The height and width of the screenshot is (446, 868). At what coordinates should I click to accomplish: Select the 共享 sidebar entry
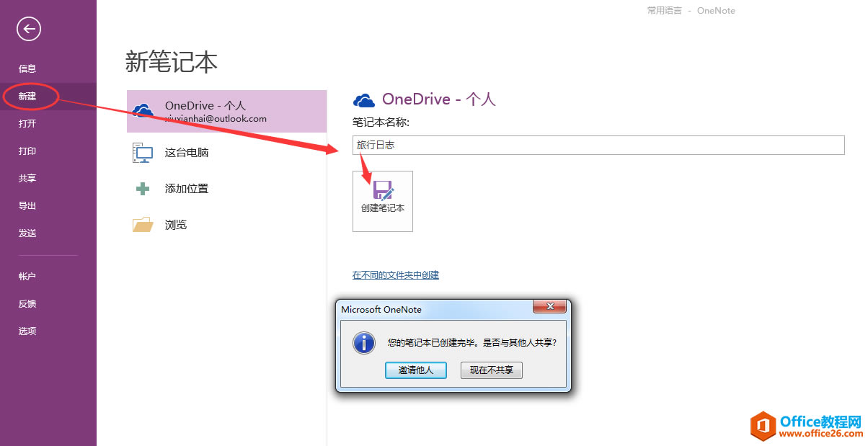[27, 178]
